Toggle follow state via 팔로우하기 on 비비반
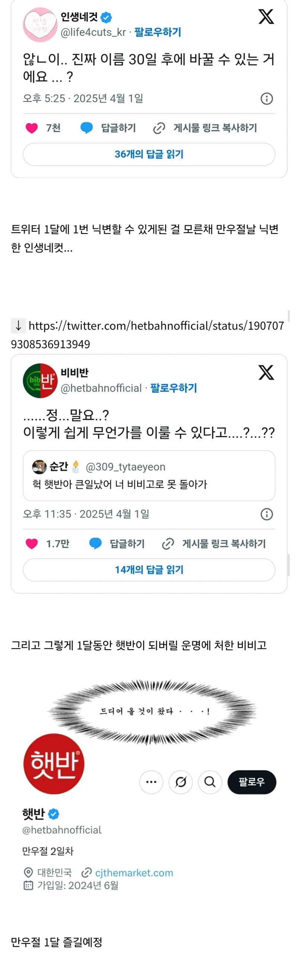Screen dimensions: 298x980 coord(173,389)
